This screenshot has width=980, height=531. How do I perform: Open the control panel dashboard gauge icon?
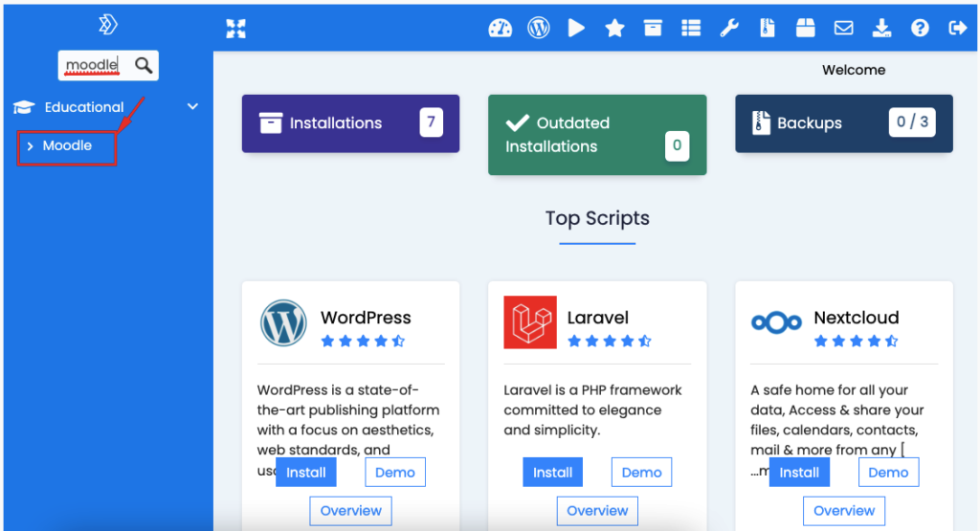click(x=500, y=28)
